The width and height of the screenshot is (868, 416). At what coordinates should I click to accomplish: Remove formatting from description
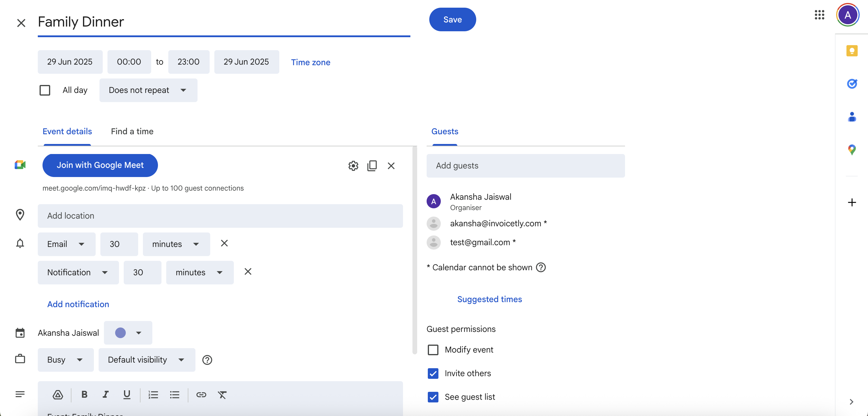[x=222, y=394]
